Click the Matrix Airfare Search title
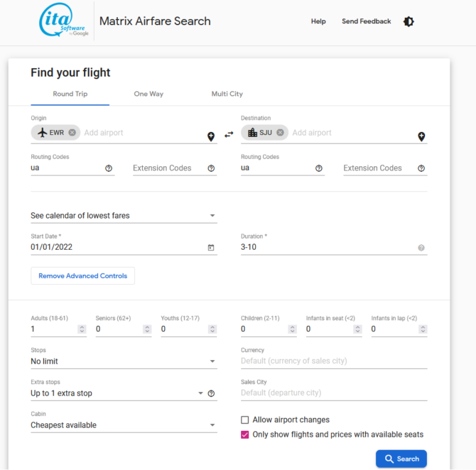This screenshot has width=476, height=470. pos(155,21)
